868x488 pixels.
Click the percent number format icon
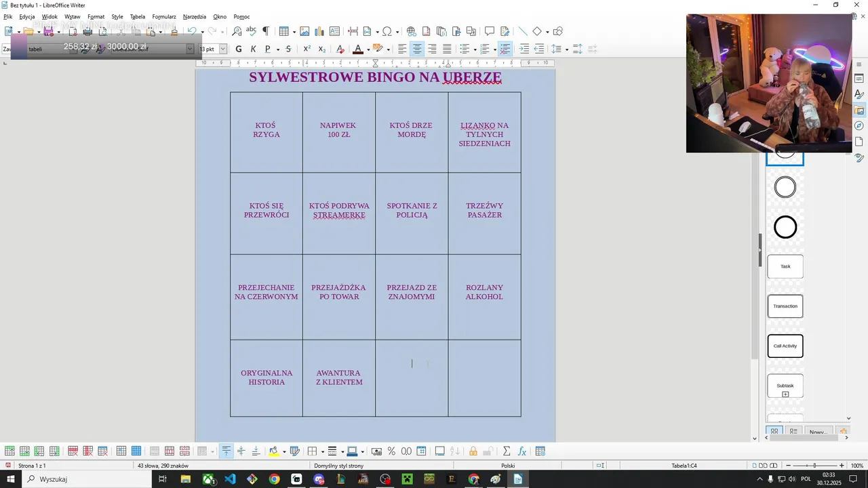pos(391,451)
